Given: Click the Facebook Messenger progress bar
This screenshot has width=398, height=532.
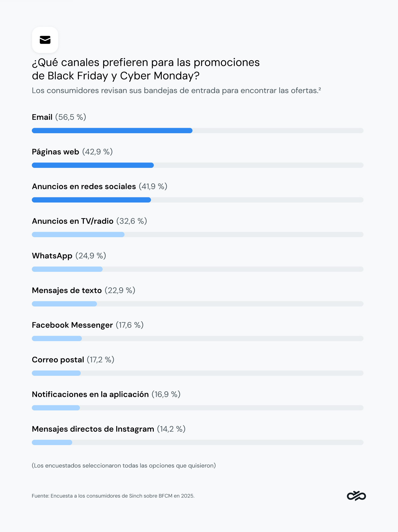Looking at the screenshot, I should 198,339.
